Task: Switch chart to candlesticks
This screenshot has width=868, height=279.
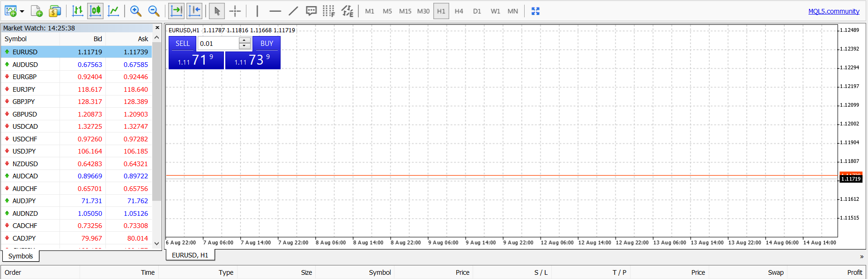Action: point(96,11)
